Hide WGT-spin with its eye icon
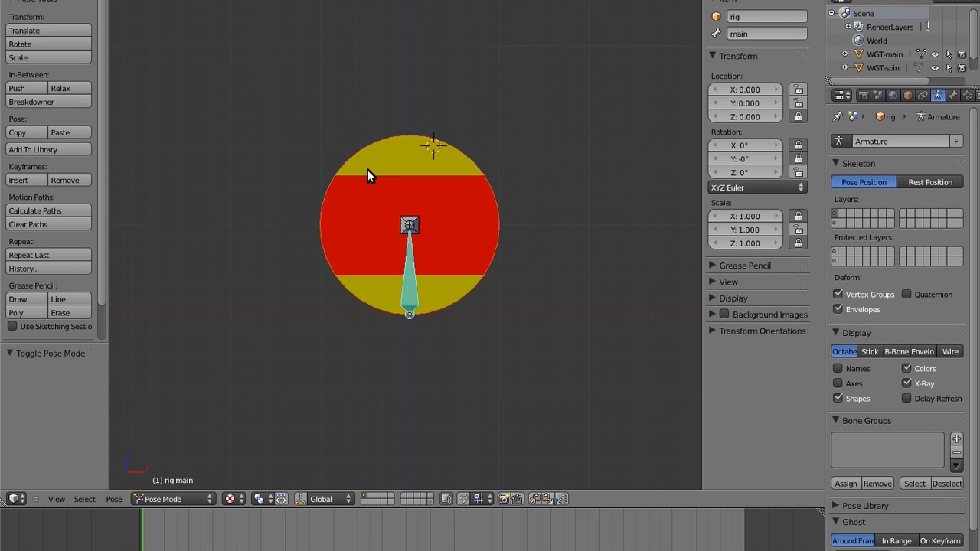Screen dimensions: 980x551 click(x=935, y=68)
